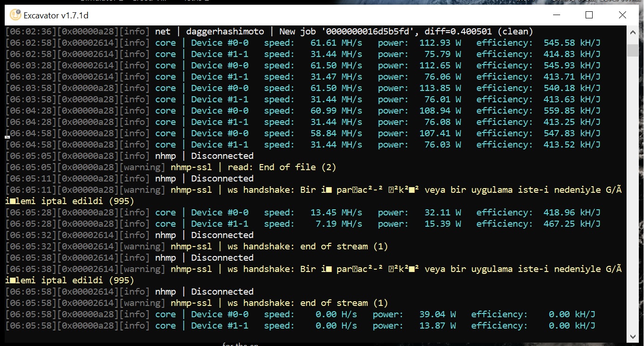Screen dimensions: 644x346
Task: Click the efficiency value '545.58 kH/J'
Action: click(572, 43)
